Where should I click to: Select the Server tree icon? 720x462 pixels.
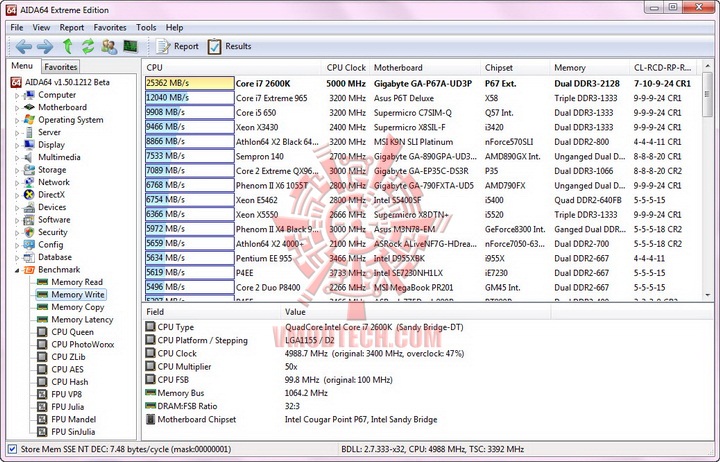(29, 132)
